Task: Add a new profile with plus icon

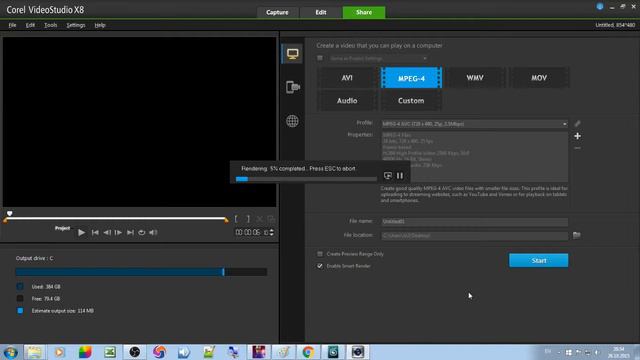Action: coord(577,136)
